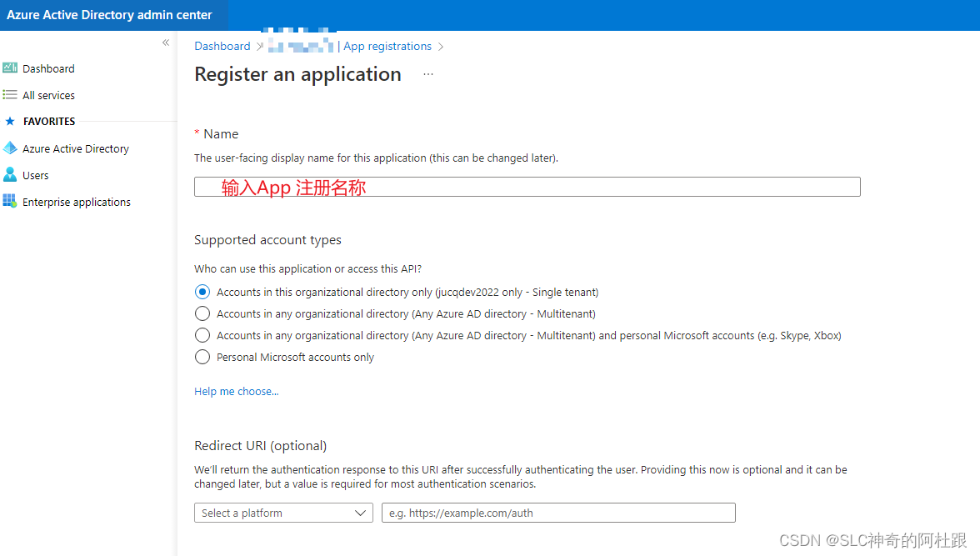Screen dimensions: 980x556
Task: Click the Dashboard breadcrumb link
Action: click(222, 47)
